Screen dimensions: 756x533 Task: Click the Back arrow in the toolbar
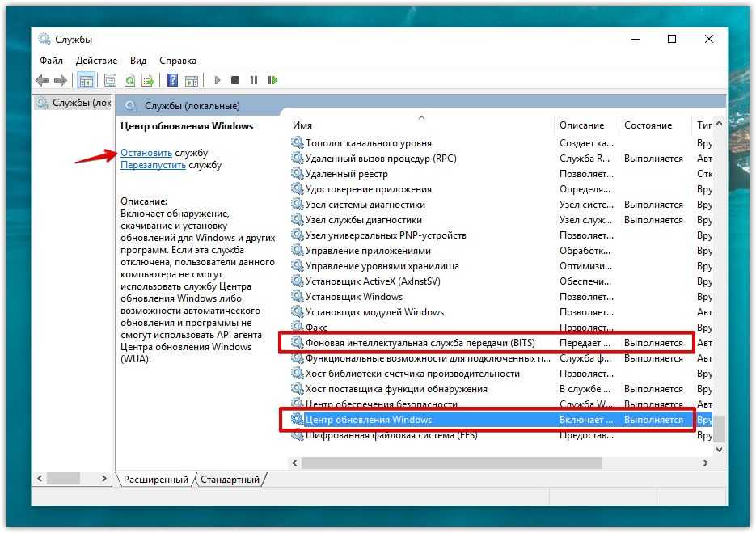click(x=42, y=80)
